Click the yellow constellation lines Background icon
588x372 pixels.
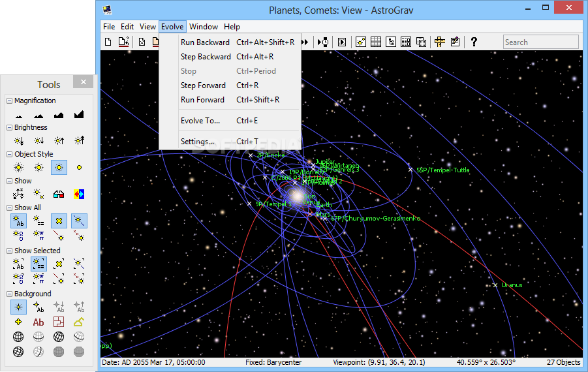pos(79,322)
